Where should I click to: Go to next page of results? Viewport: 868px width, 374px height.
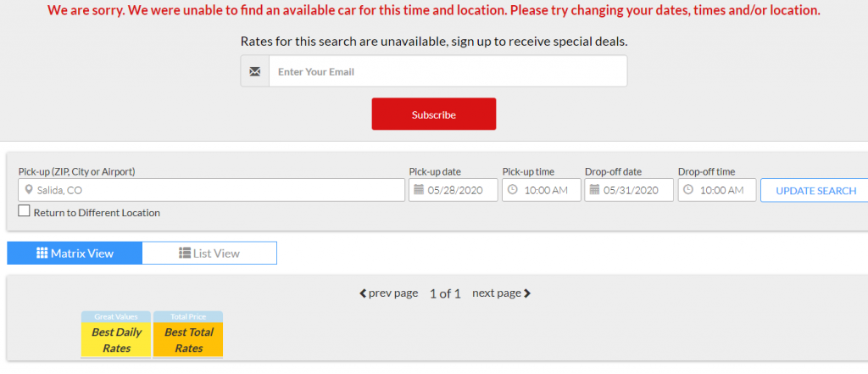click(501, 293)
